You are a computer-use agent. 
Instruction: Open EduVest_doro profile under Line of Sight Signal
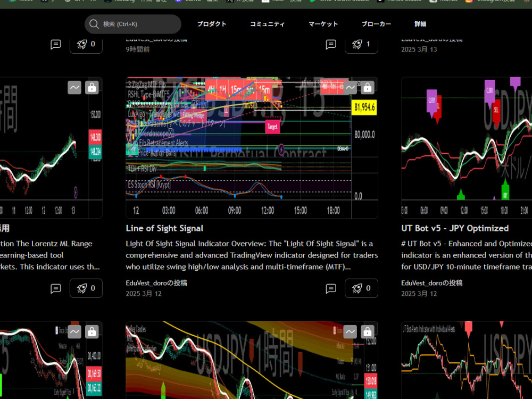coord(156,283)
